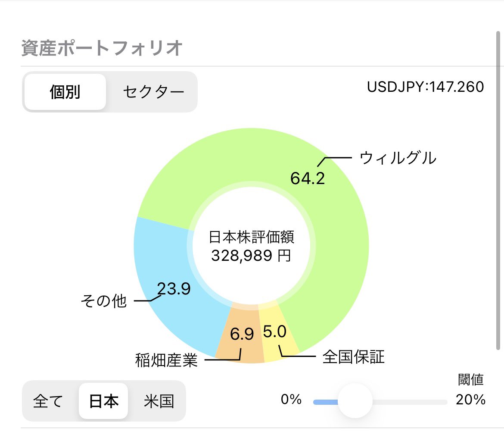Click the 資産ポートフォリオ heading

(102, 48)
